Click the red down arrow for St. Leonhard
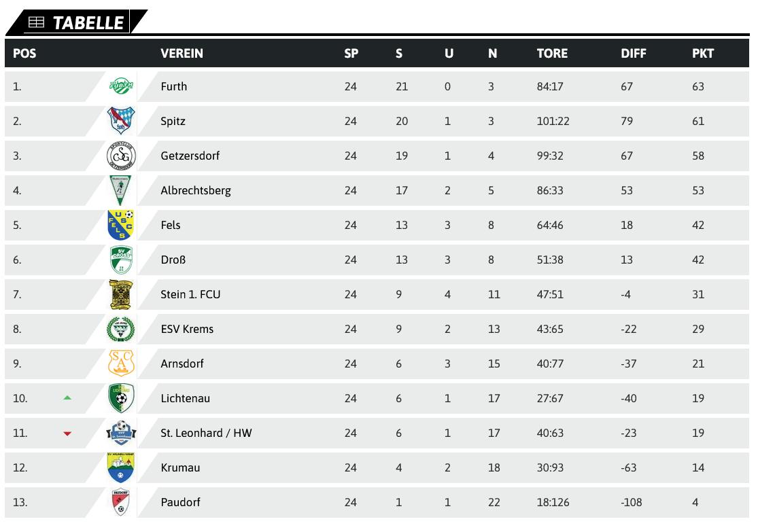 click(x=68, y=433)
